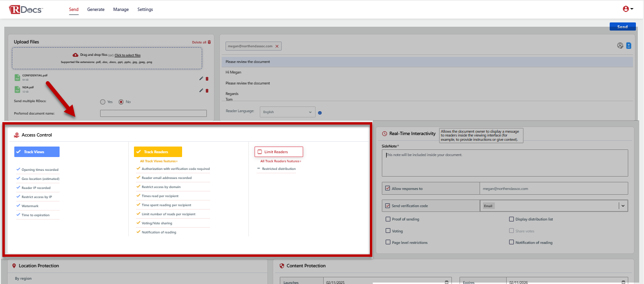
Task: Toggle the Send verification code checkbox
Action: click(388, 206)
